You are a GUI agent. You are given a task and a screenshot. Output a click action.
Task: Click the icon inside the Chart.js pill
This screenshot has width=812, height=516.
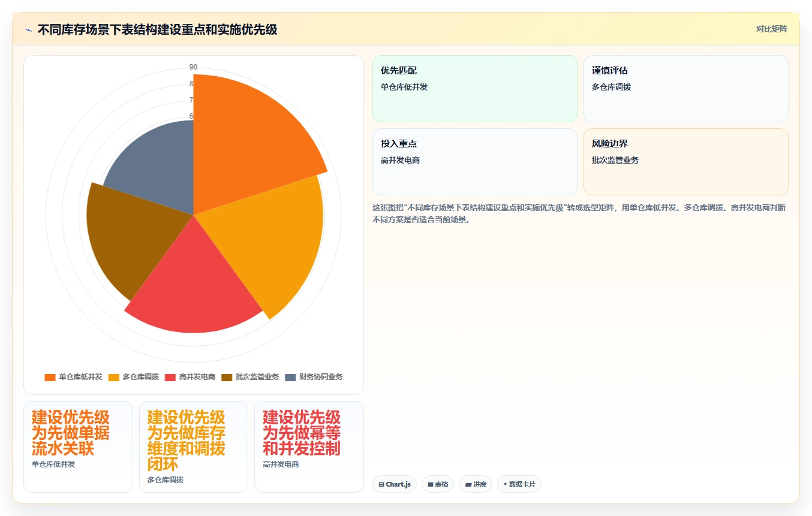(x=381, y=484)
